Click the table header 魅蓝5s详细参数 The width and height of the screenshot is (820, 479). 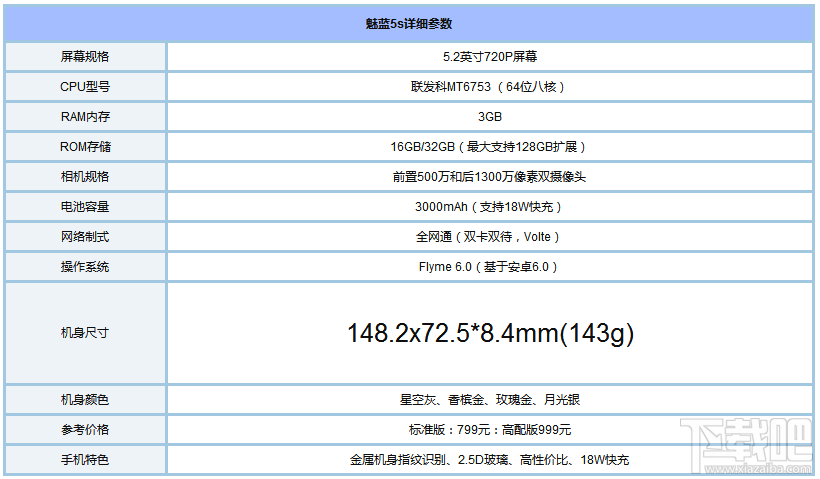pyautogui.click(x=408, y=24)
